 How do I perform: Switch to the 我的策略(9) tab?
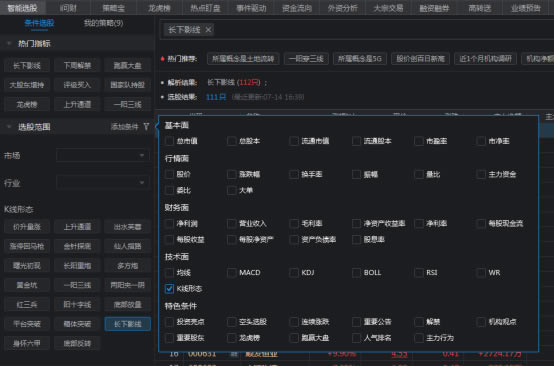point(104,23)
